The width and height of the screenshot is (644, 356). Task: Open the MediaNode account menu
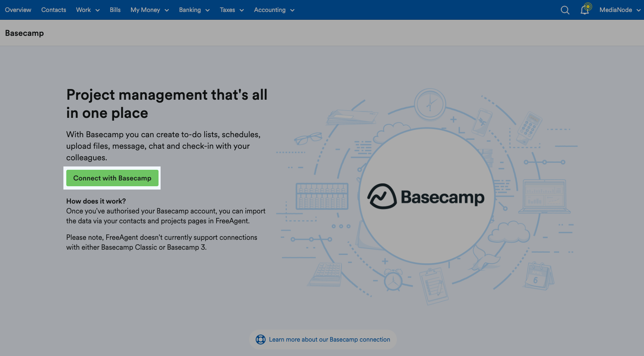click(x=620, y=10)
